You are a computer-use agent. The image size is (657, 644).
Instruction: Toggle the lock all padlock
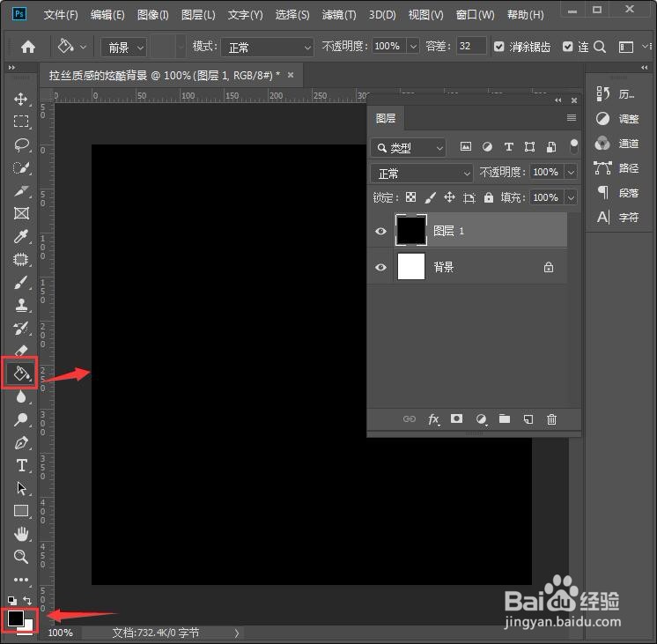click(x=489, y=197)
